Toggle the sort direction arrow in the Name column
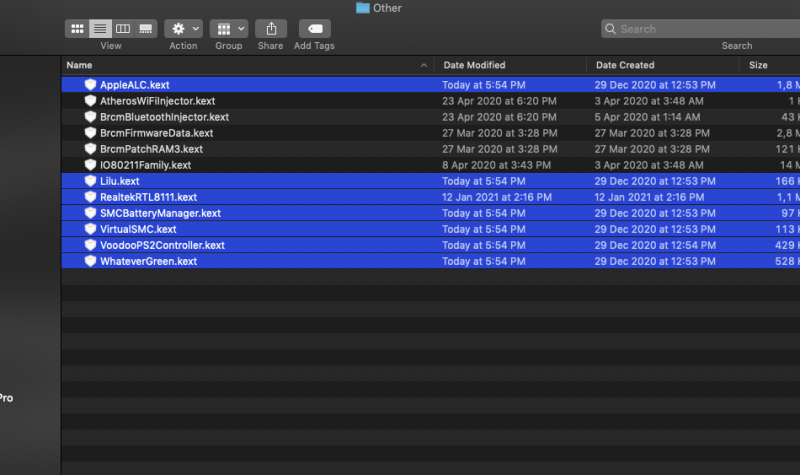Viewport: 800px width, 475px height. click(x=423, y=65)
